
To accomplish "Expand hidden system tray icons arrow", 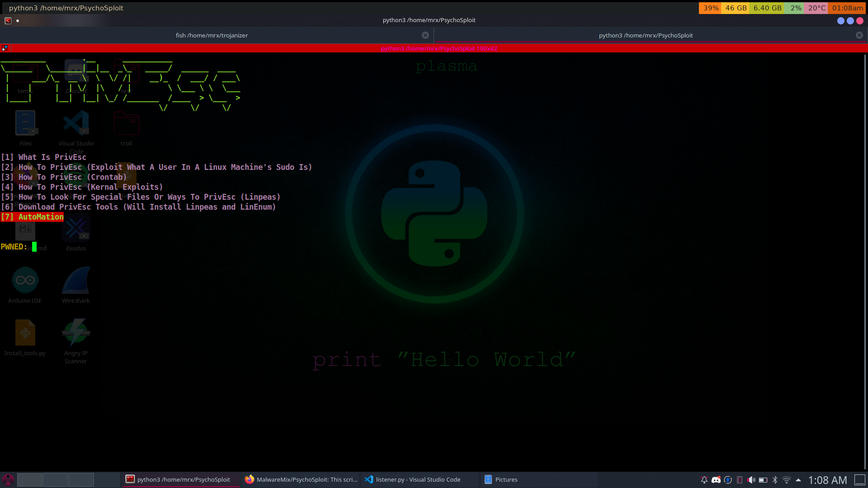I will (x=798, y=480).
